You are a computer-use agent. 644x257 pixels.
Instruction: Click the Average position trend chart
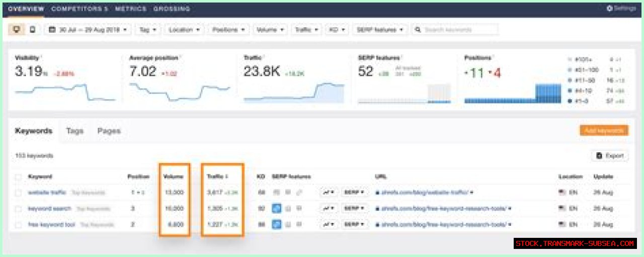[180, 92]
